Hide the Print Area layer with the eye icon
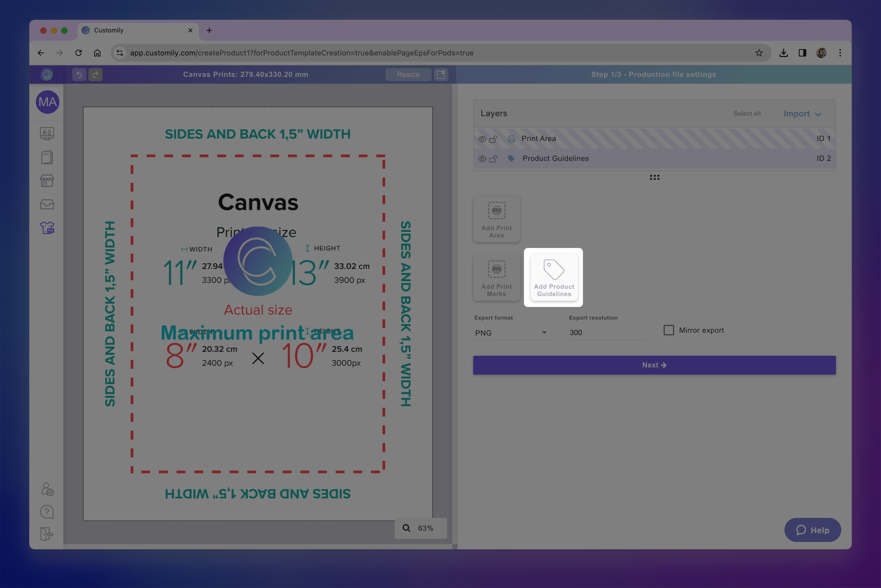This screenshot has height=588, width=881. [482, 139]
